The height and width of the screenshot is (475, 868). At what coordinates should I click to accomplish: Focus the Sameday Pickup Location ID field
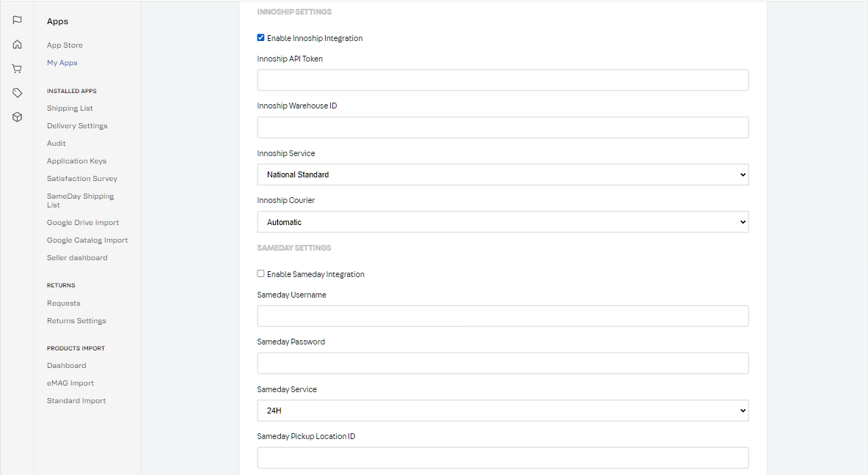pyautogui.click(x=503, y=457)
